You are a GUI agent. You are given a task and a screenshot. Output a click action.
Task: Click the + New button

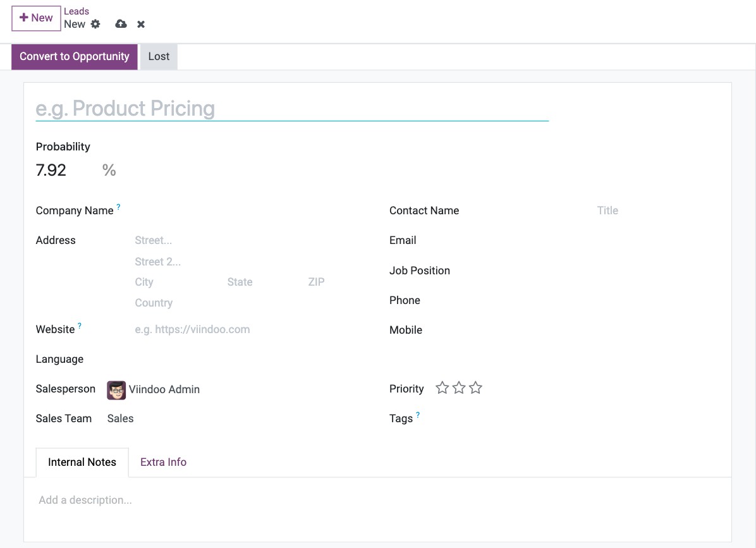(x=36, y=18)
